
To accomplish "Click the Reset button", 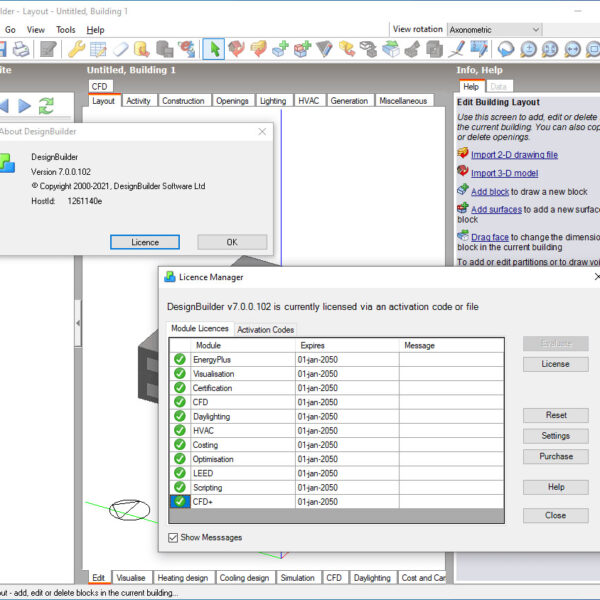I will pyautogui.click(x=556, y=415).
